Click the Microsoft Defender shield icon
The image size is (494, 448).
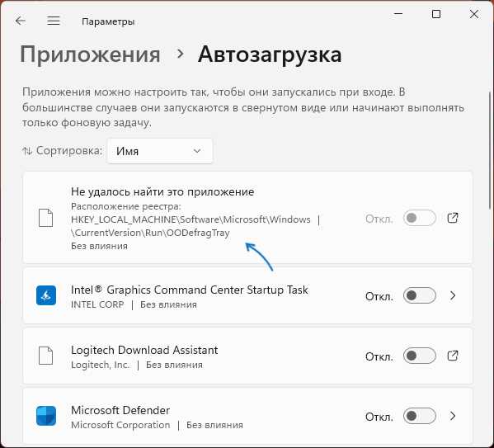click(x=46, y=416)
